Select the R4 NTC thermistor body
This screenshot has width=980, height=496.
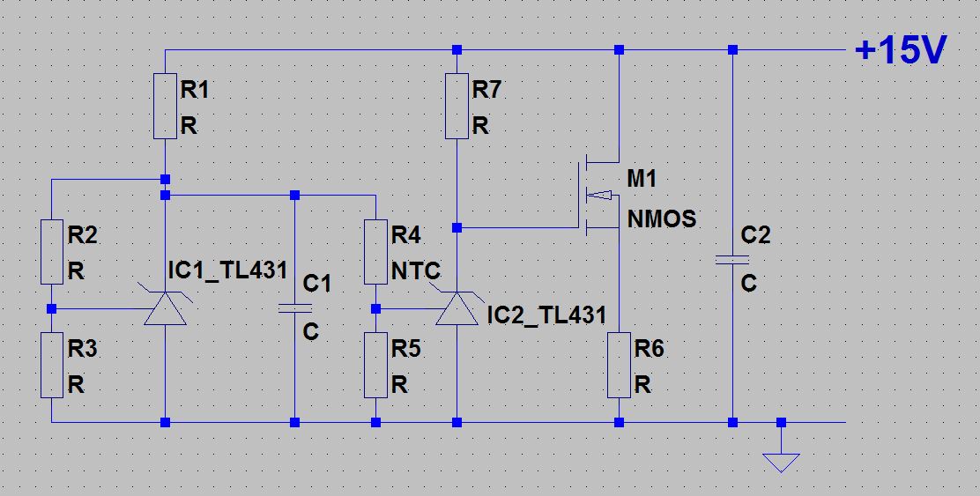click(x=376, y=252)
